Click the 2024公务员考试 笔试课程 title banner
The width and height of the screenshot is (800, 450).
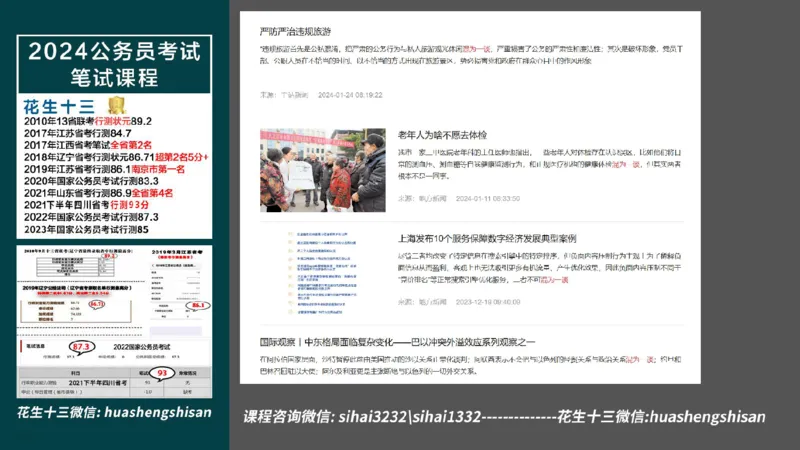point(114,64)
